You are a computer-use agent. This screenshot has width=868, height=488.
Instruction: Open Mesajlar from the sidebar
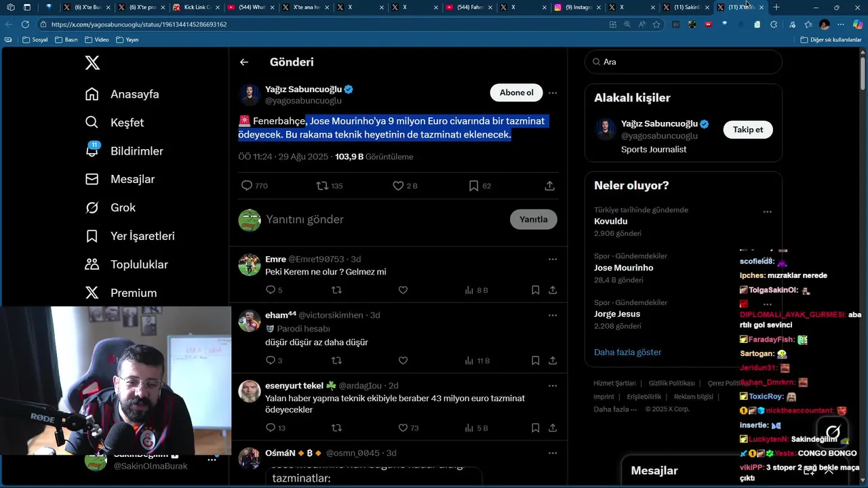pyautogui.click(x=120, y=180)
